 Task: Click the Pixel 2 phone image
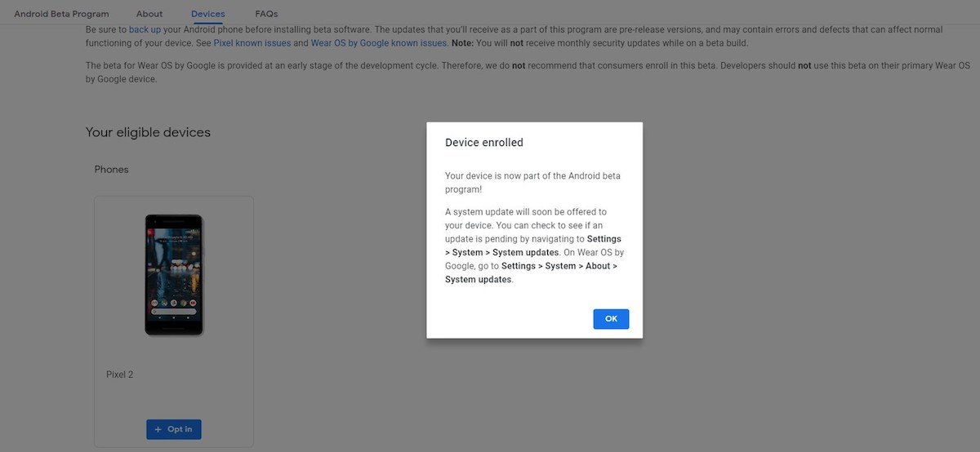[x=174, y=275]
